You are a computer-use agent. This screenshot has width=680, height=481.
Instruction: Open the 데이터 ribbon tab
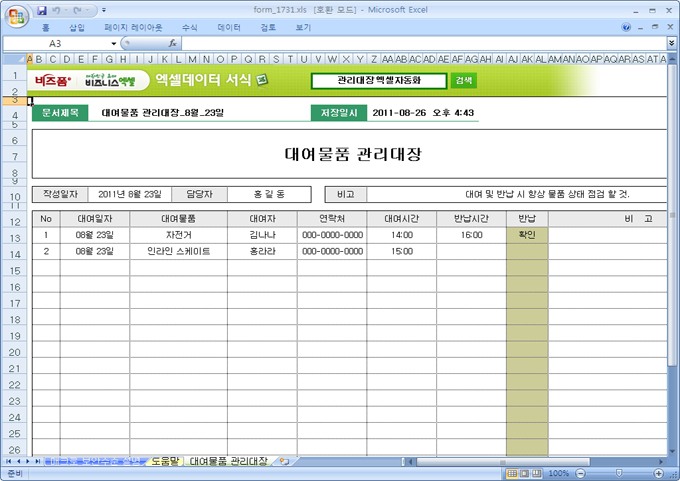pyautogui.click(x=229, y=28)
